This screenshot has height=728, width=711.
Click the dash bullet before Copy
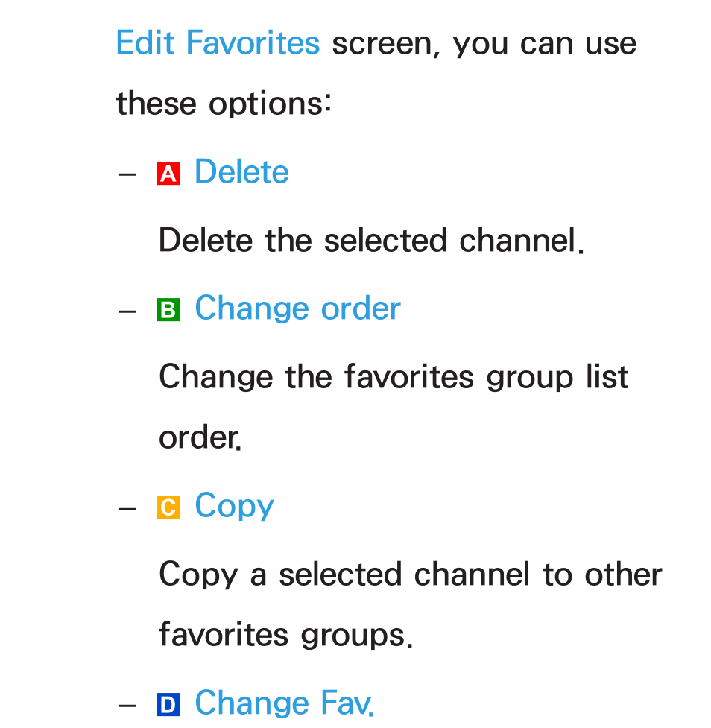point(127,509)
